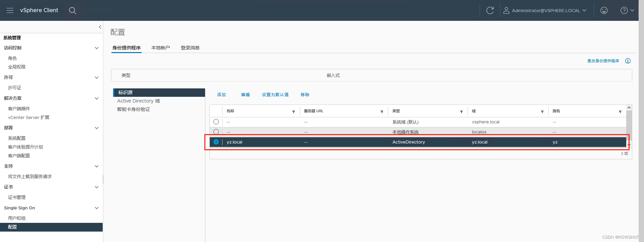Collapse the 部署 section
The height and width of the screenshot is (242, 644).
[x=97, y=128]
